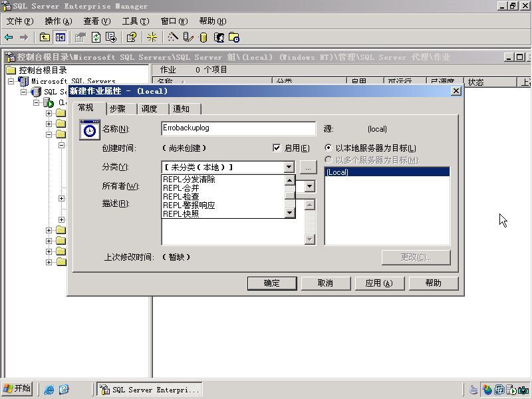
Task: Click the Microsoft SQL Servers tree node icon
Action: (23, 81)
